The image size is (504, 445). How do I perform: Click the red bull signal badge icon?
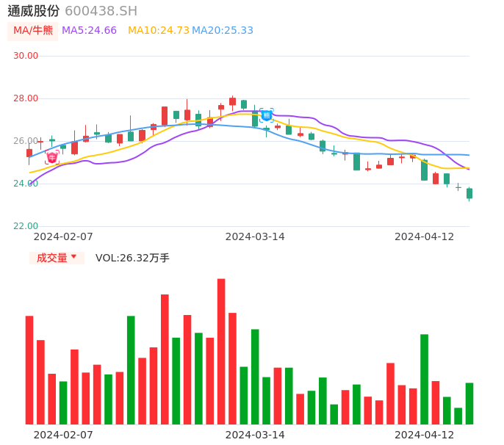coord(52,157)
